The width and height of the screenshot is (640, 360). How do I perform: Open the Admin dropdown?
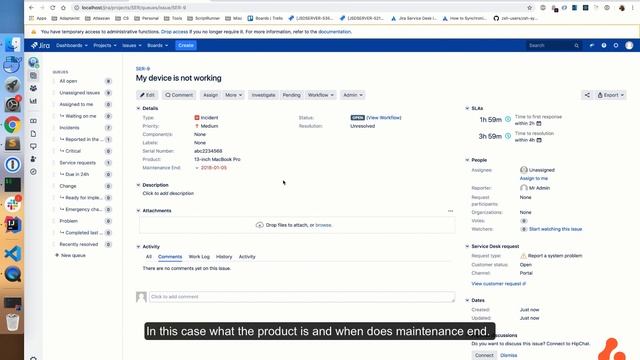[353, 95]
